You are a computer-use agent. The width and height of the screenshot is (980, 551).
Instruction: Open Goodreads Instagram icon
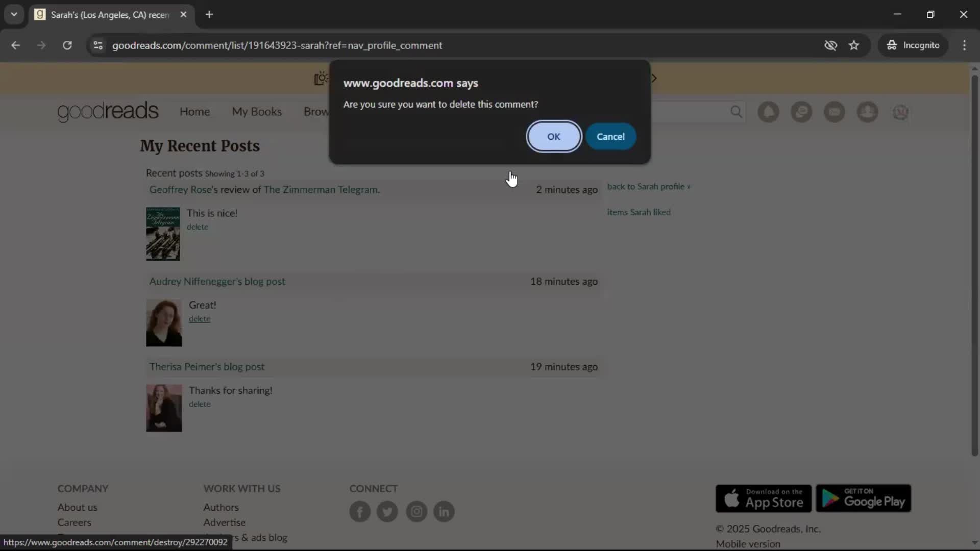[416, 511]
